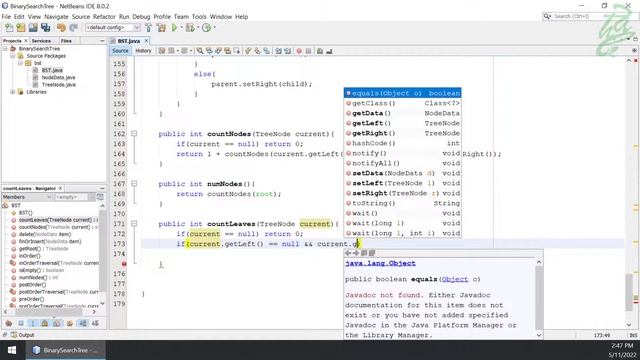Toggle Show Fields filter in Navigator
Viewport: 640px width, 360px height.
click(x=21, y=323)
